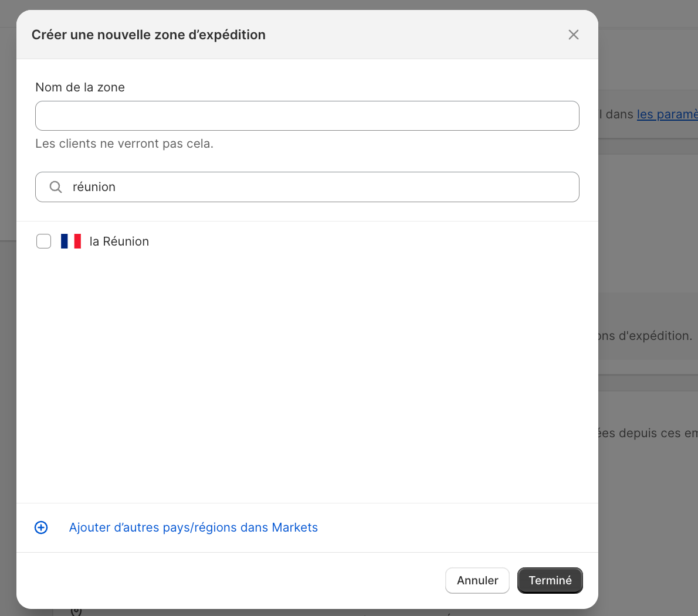This screenshot has height=616, width=698.
Task: Click the magnifier icon in search field
Action: 56,187
